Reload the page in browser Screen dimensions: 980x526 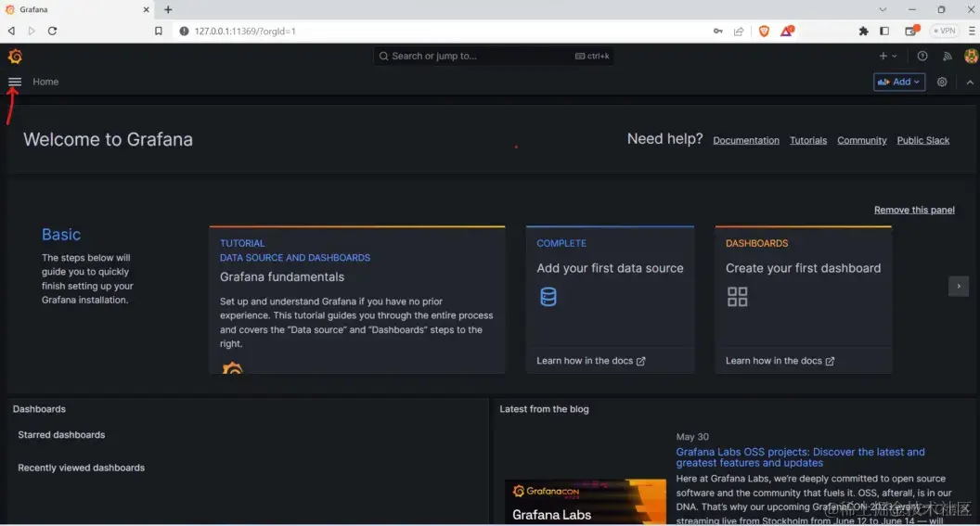tap(53, 31)
